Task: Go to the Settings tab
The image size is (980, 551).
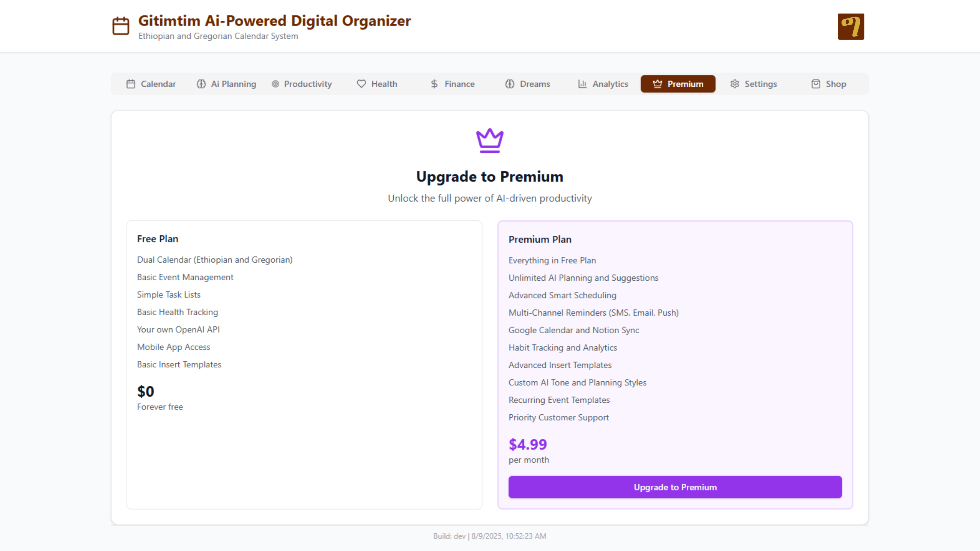Action: click(753, 84)
